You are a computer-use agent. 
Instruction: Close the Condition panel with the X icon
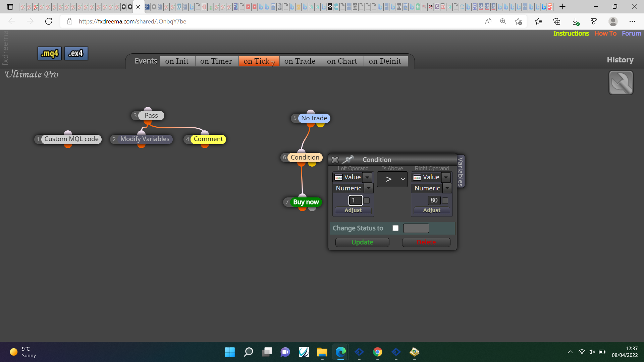click(x=335, y=160)
